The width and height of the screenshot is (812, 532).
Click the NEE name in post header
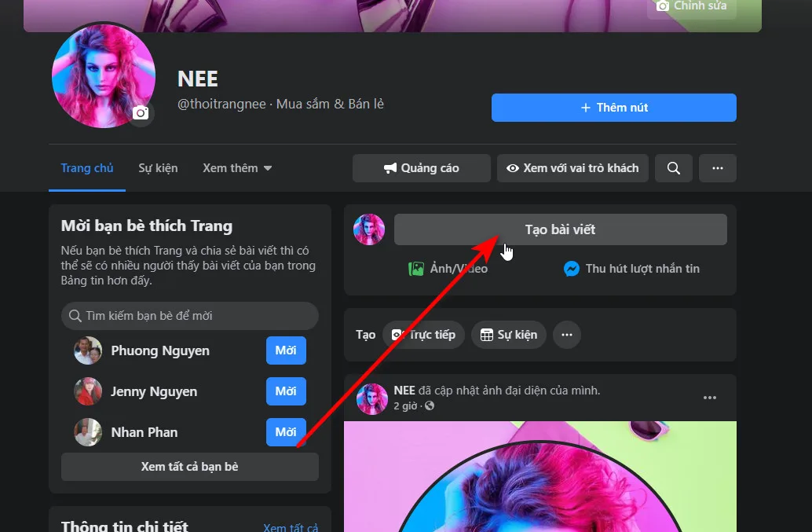[404, 391]
